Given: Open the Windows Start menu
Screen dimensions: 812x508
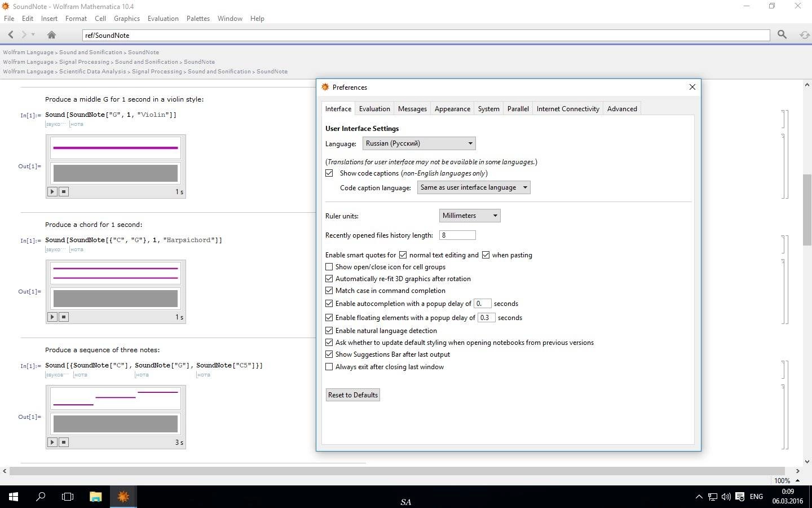Looking at the screenshot, I should click(x=14, y=497).
